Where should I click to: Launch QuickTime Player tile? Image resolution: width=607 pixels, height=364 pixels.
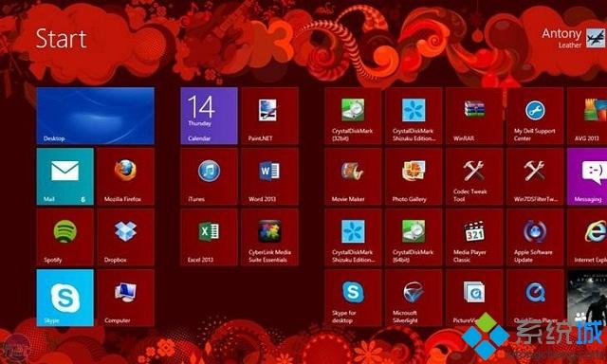pos(535,298)
